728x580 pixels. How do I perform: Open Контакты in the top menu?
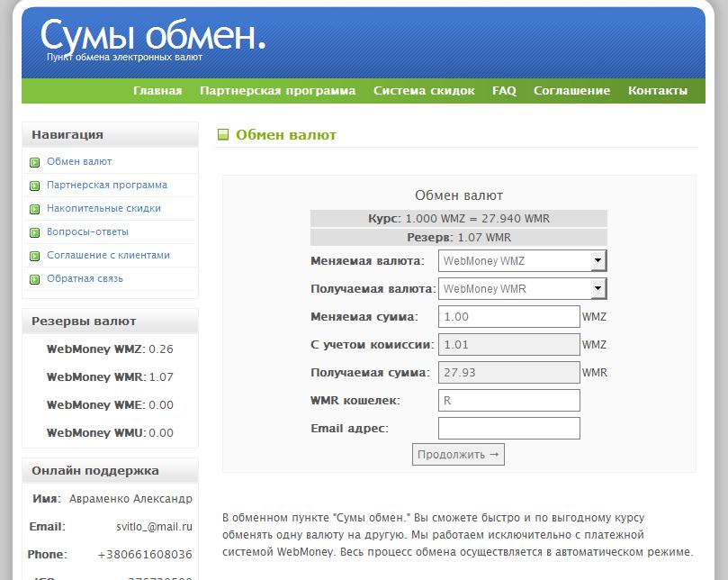pyautogui.click(x=658, y=91)
